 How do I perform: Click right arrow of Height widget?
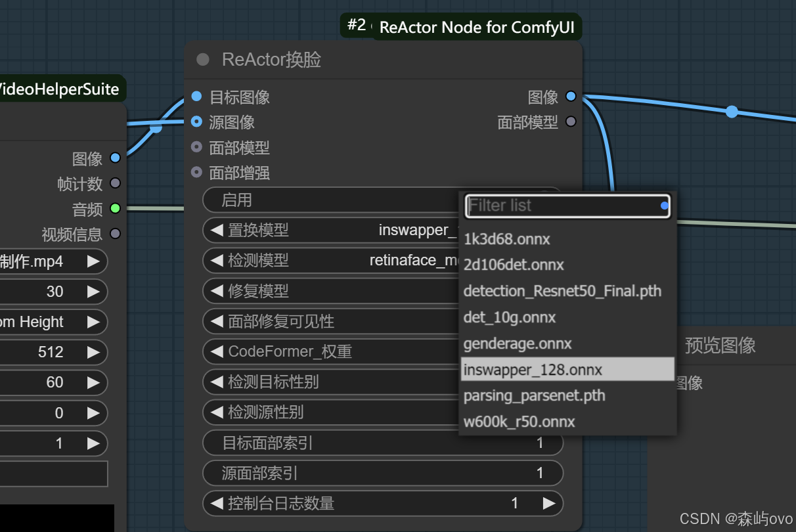point(93,322)
